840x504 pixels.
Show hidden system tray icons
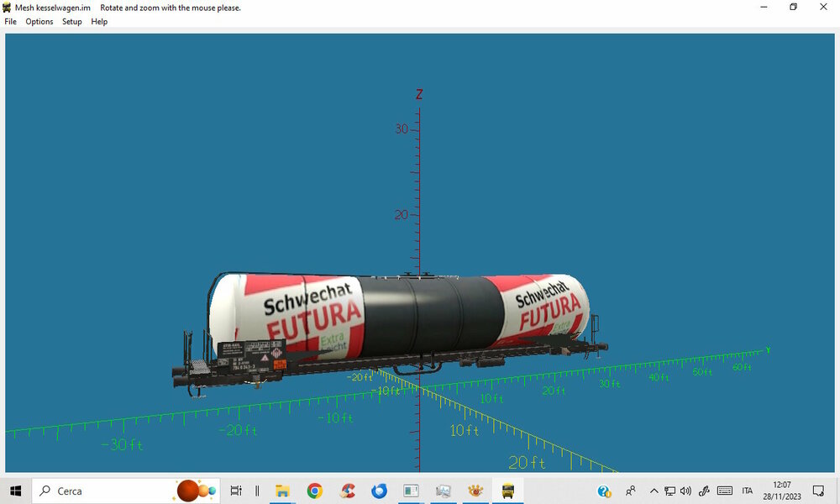pyautogui.click(x=654, y=491)
